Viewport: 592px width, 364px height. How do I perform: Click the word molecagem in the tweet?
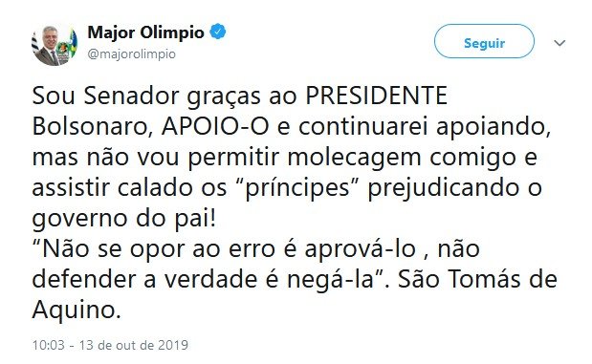tap(354, 159)
